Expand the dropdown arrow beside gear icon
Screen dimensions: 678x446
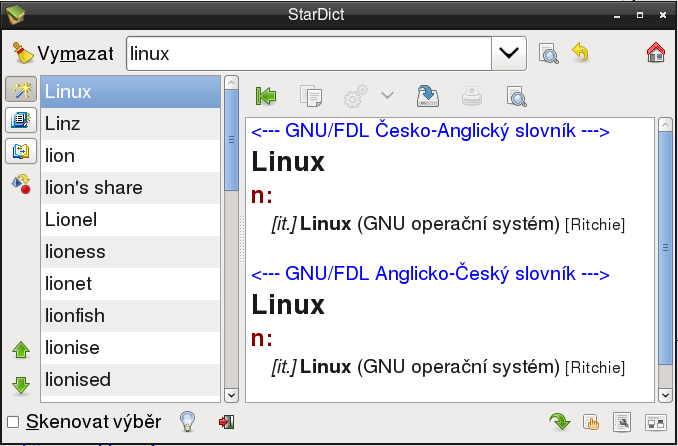click(386, 97)
